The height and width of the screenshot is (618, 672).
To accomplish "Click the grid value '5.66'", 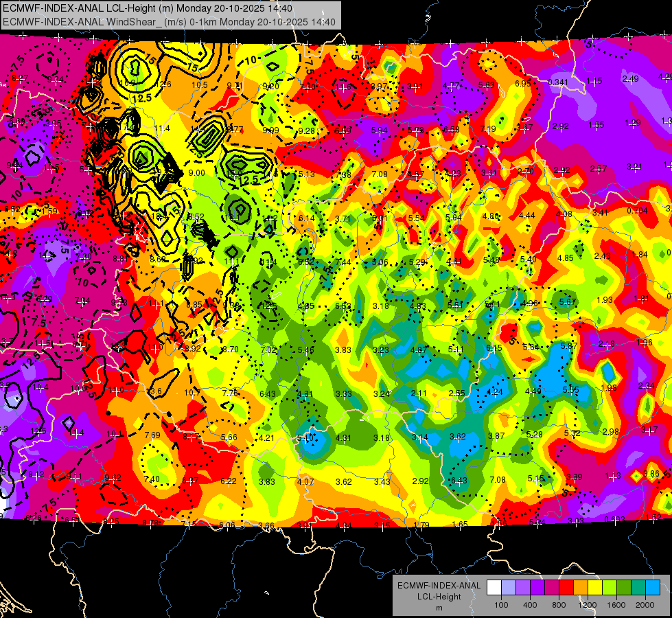I will tap(229, 437).
